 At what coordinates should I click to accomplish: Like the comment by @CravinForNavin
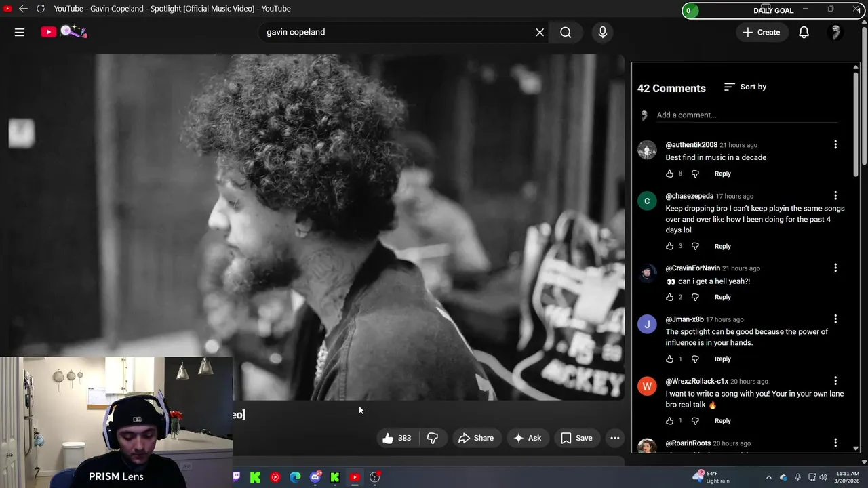pos(670,297)
